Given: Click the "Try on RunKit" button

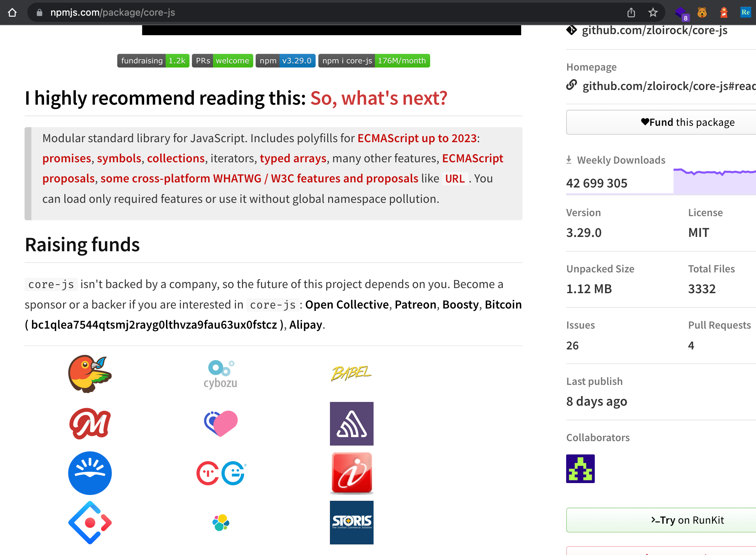Looking at the screenshot, I should (688, 520).
